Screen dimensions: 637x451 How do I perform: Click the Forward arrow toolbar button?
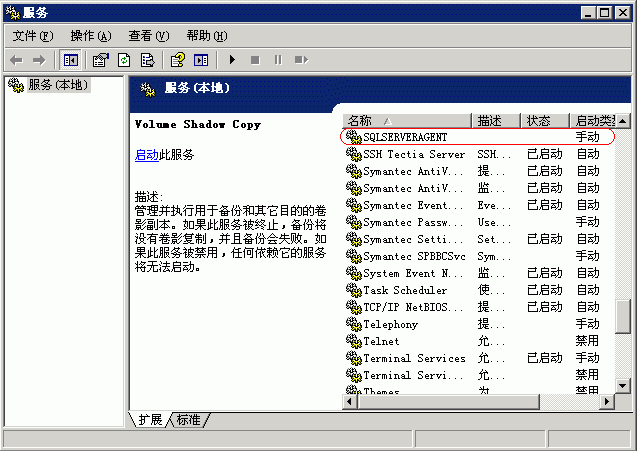[39, 61]
